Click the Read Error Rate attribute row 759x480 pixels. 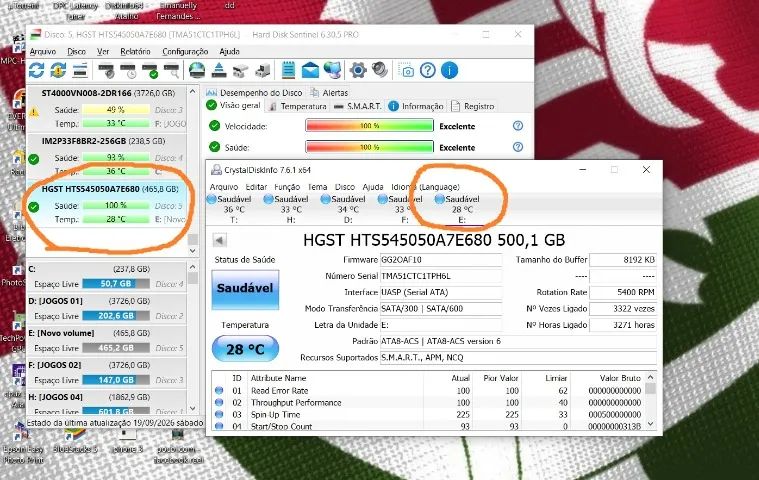[428, 390]
